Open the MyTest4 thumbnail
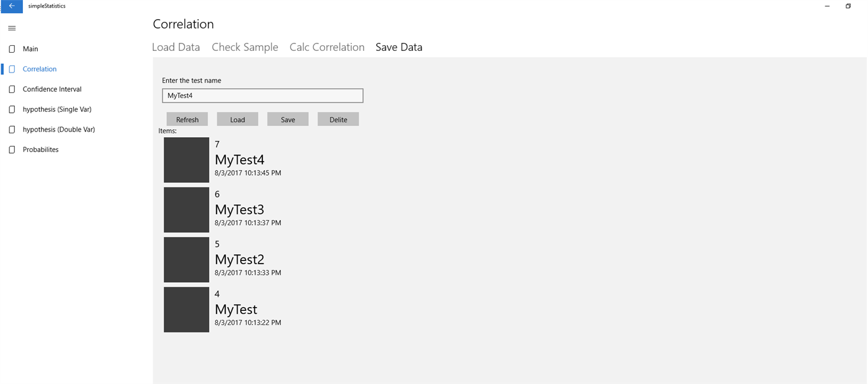This screenshot has width=868, height=384. click(186, 159)
